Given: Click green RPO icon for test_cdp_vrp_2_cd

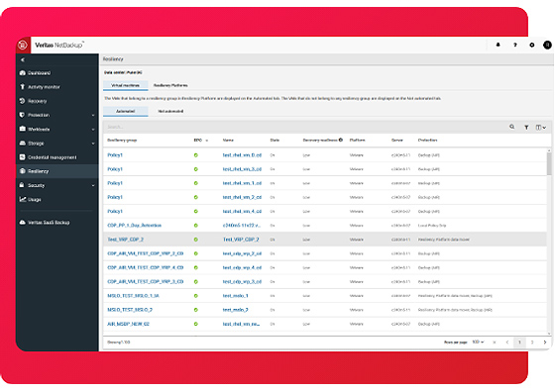Looking at the screenshot, I should (x=196, y=253).
